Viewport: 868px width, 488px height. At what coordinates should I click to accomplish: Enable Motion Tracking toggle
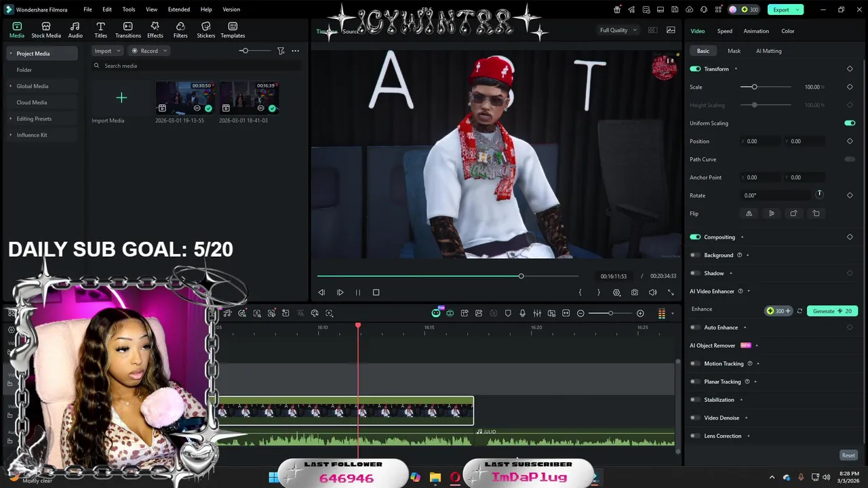coord(694,364)
